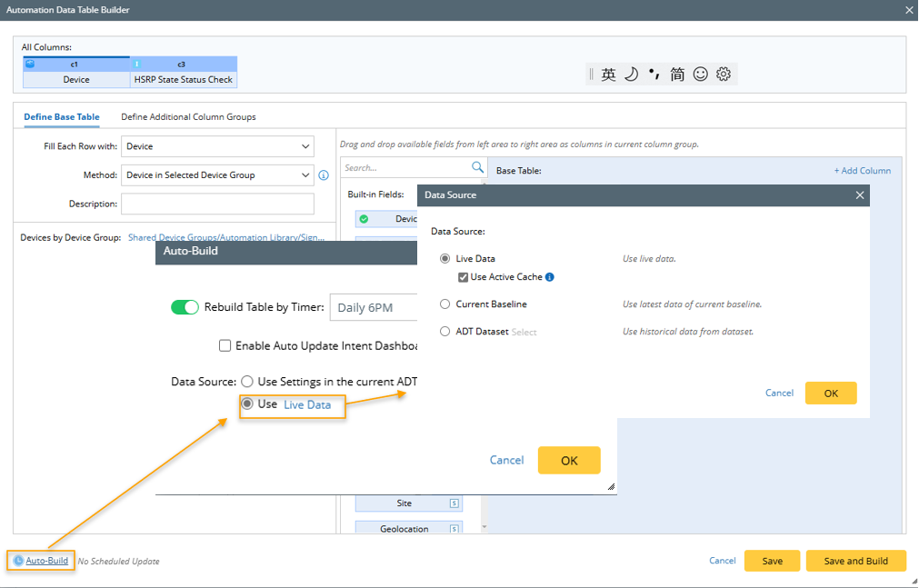
Task: Click the Use live data description
Action: coord(649,258)
